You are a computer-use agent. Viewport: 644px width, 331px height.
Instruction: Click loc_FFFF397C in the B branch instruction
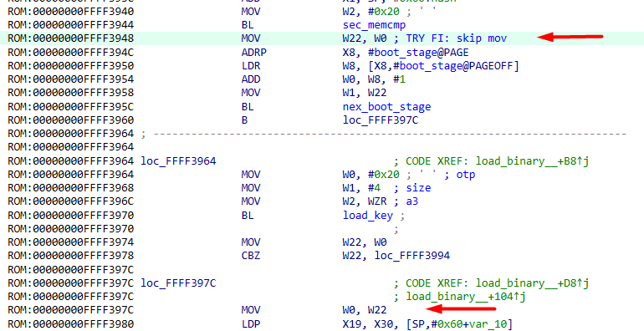click(x=381, y=120)
